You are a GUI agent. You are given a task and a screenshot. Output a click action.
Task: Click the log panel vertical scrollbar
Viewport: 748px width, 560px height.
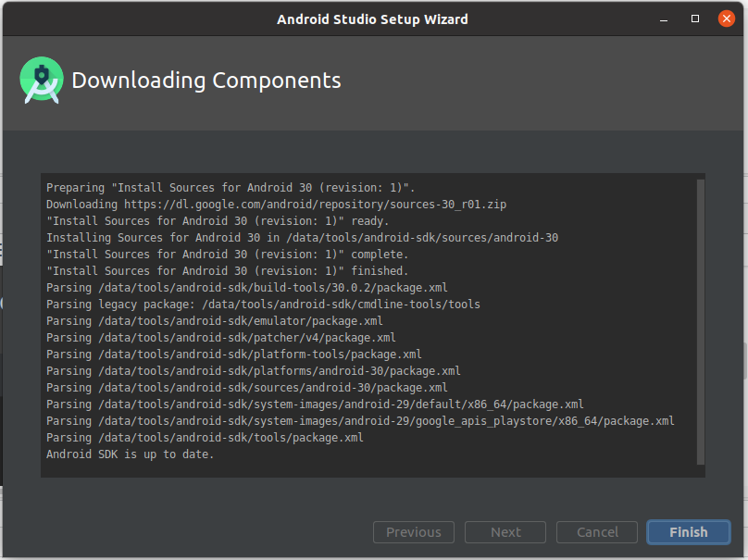coord(700,322)
